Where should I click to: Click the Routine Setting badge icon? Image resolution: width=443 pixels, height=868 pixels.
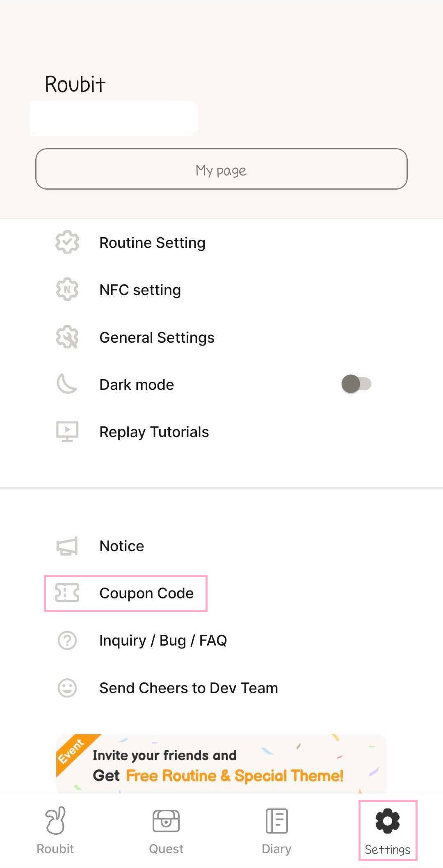coord(67,242)
